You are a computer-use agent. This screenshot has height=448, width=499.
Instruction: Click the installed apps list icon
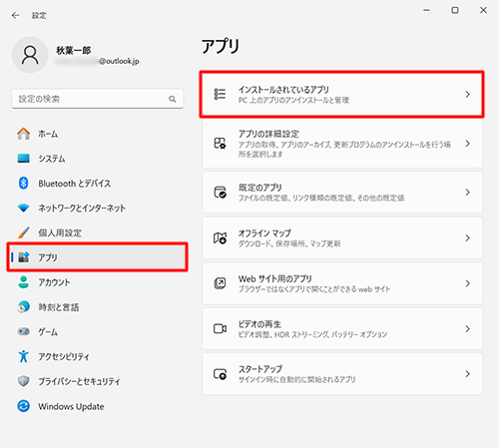pos(220,94)
